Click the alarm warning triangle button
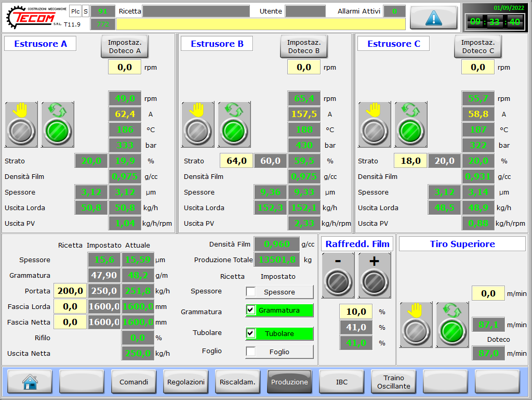Screen dimensions: 532x400 click(433, 18)
